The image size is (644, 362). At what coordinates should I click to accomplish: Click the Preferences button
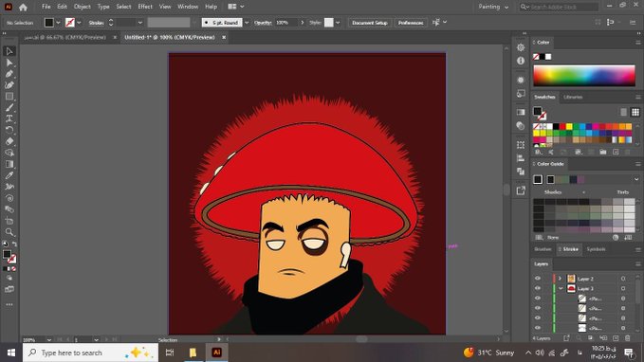click(411, 23)
